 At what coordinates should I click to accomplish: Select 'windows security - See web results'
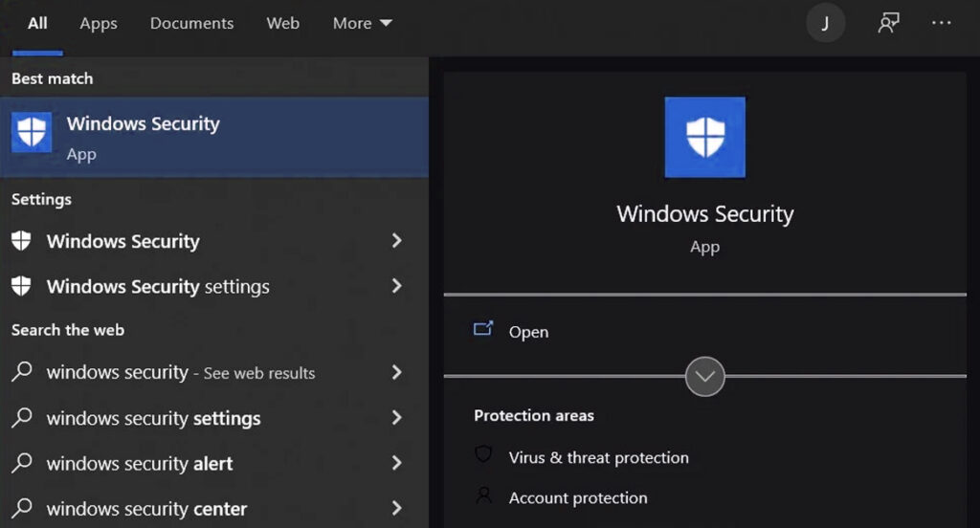214,372
